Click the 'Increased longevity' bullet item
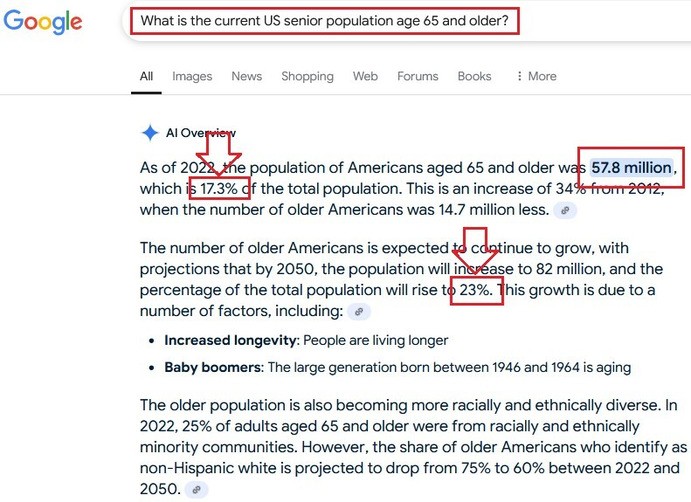 [x=306, y=340]
